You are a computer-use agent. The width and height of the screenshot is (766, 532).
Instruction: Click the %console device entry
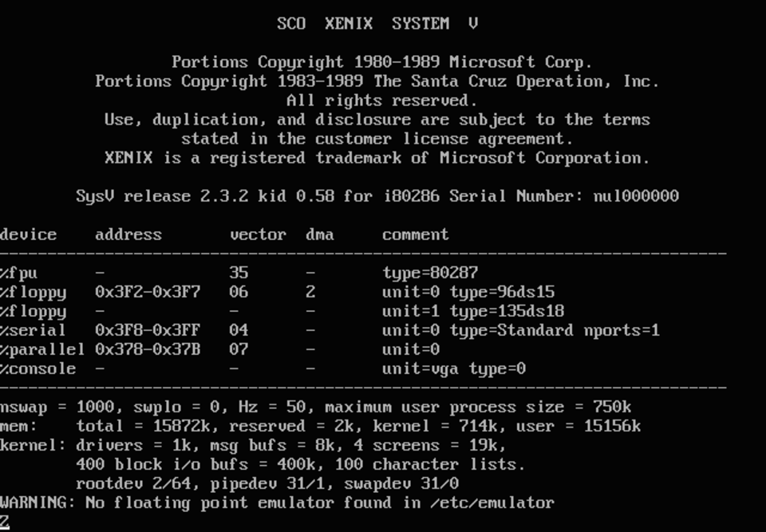click(38, 368)
